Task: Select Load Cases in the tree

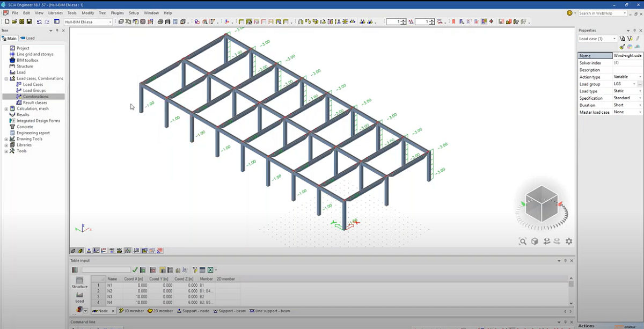Action: [x=33, y=84]
